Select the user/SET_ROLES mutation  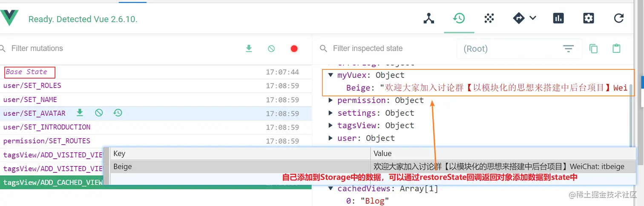tap(32, 86)
